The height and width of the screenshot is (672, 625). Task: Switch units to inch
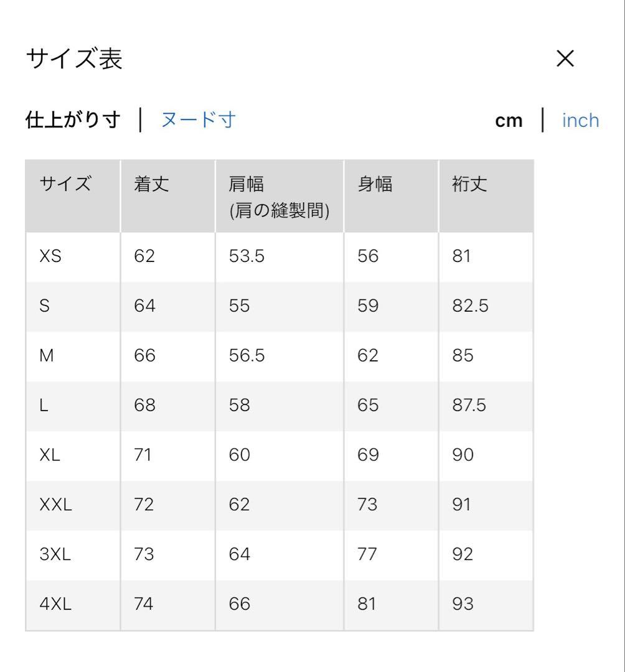(x=580, y=119)
